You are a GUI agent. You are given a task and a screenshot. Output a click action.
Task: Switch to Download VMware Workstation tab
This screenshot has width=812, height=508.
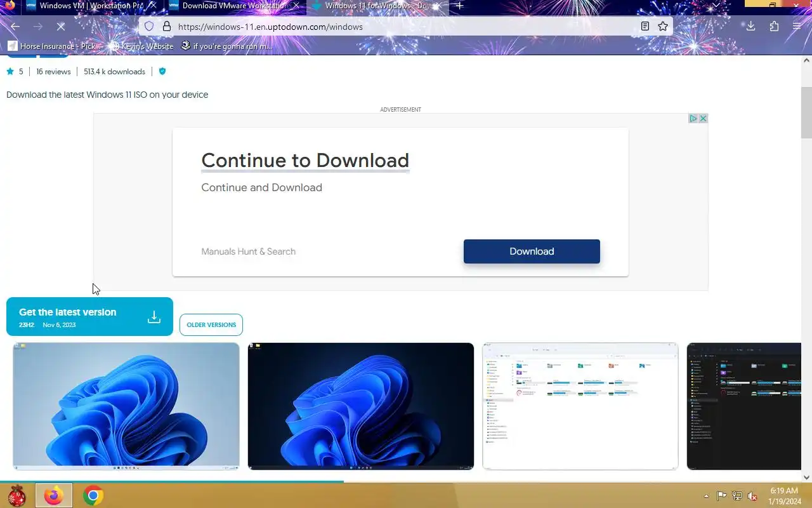pos(233,6)
